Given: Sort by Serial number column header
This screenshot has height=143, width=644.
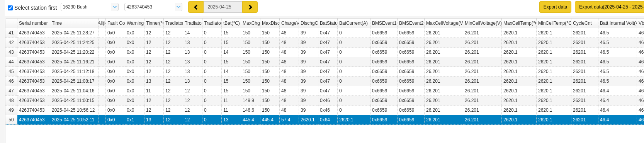Looking at the screenshot, I should [34, 23].
